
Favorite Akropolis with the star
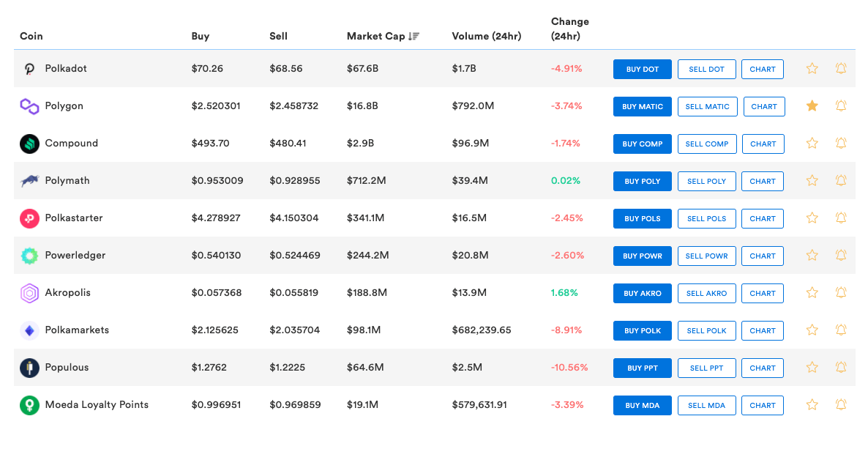pyautogui.click(x=812, y=292)
